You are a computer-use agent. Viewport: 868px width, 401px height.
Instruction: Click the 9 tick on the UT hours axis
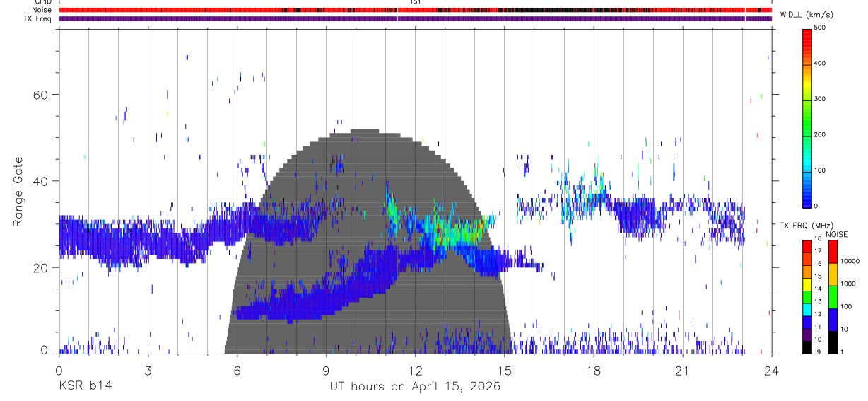click(x=326, y=371)
